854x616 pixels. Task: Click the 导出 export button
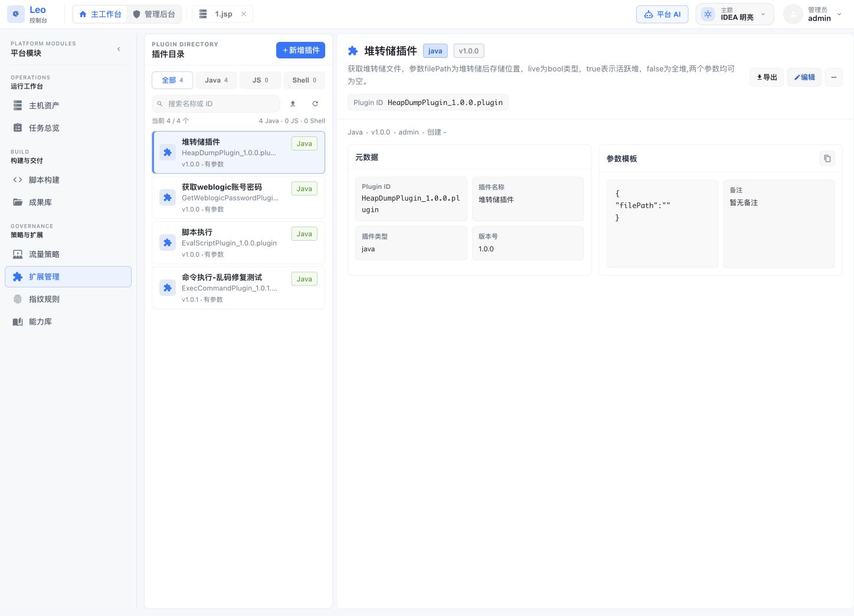tap(767, 77)
